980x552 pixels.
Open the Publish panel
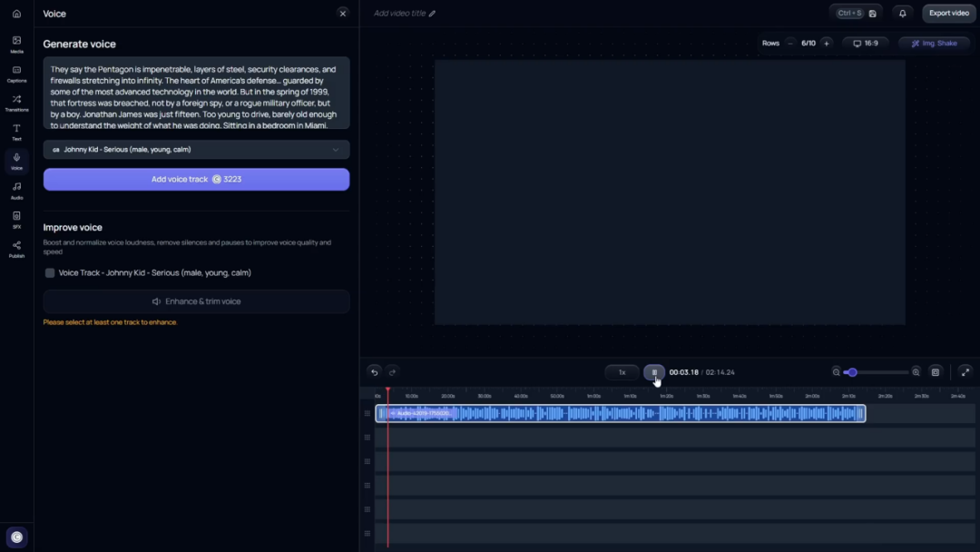(x=17, y=250)
